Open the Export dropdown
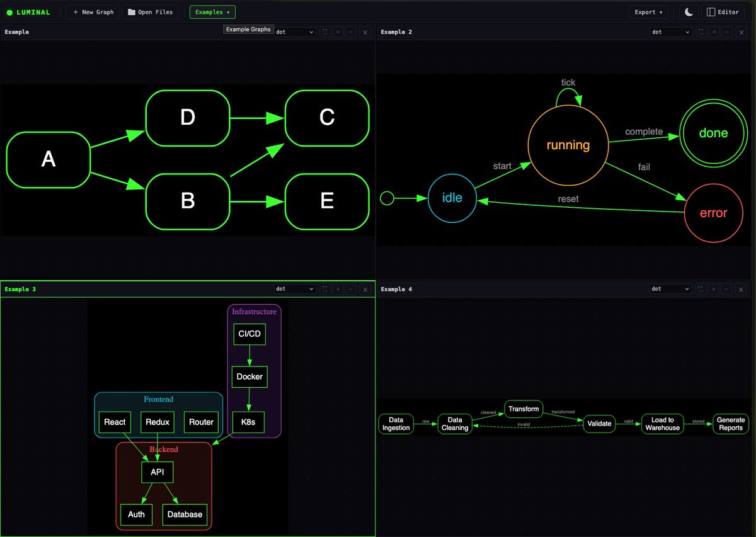This screenshot has height=537, width=756. [648, 12]
